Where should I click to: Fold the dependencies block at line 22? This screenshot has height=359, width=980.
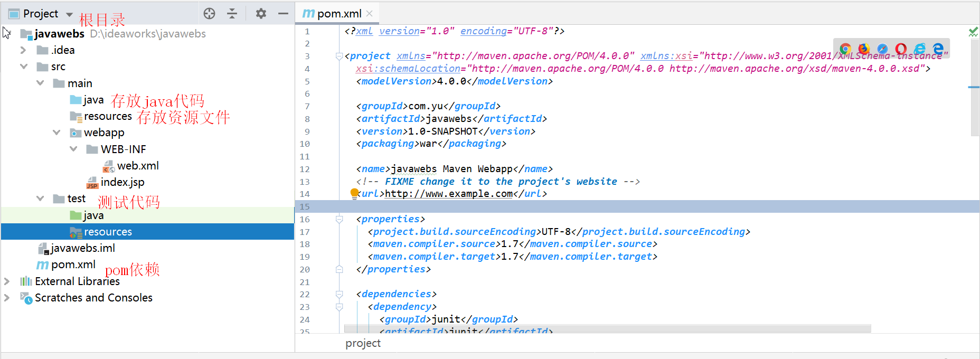(339, 294)
